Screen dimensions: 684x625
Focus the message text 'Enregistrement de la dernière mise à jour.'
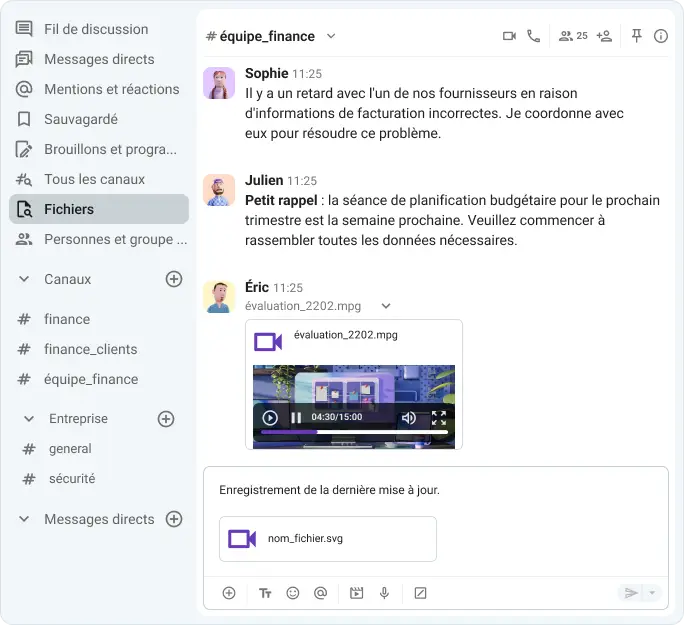coord(329,490)
